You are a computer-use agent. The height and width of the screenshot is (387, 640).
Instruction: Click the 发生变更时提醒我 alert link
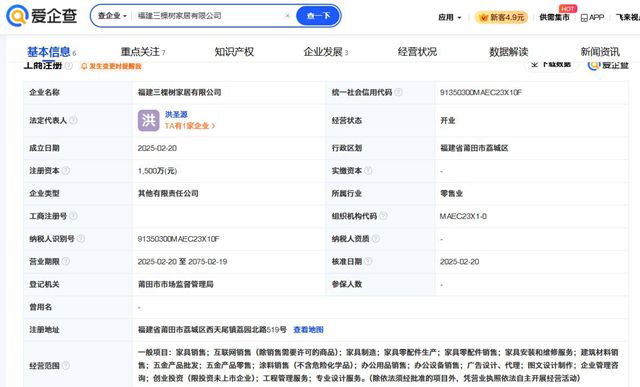[x=111, y=66]
